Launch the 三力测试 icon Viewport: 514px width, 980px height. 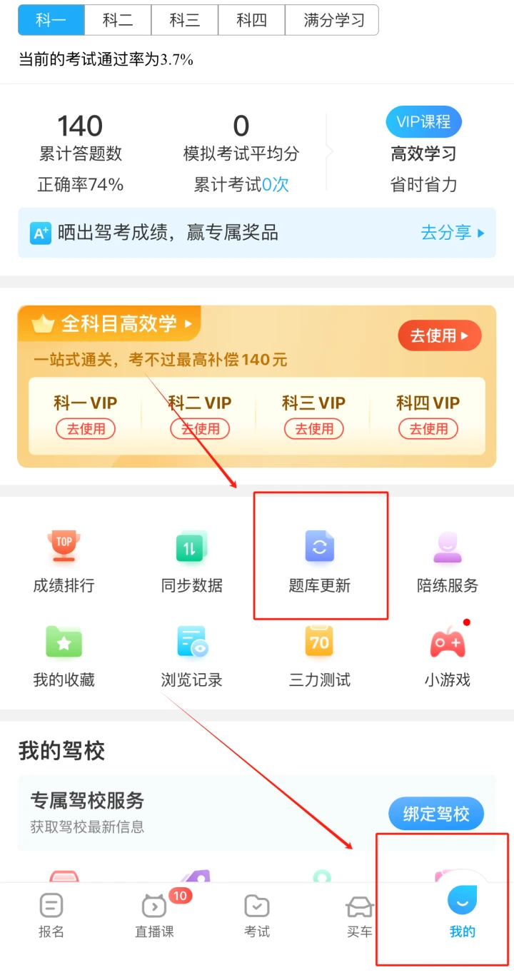[319, 642]
